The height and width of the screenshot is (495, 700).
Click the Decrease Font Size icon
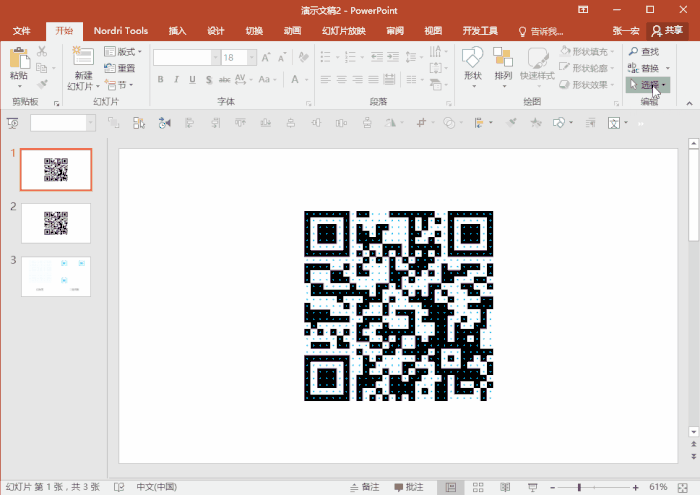coord(282,58)
